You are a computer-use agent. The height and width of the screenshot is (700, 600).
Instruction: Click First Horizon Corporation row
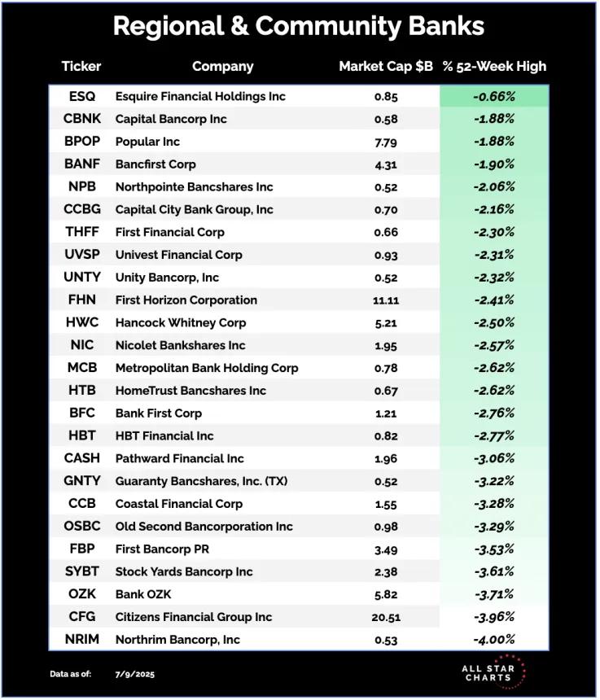[x=299, y=300]
